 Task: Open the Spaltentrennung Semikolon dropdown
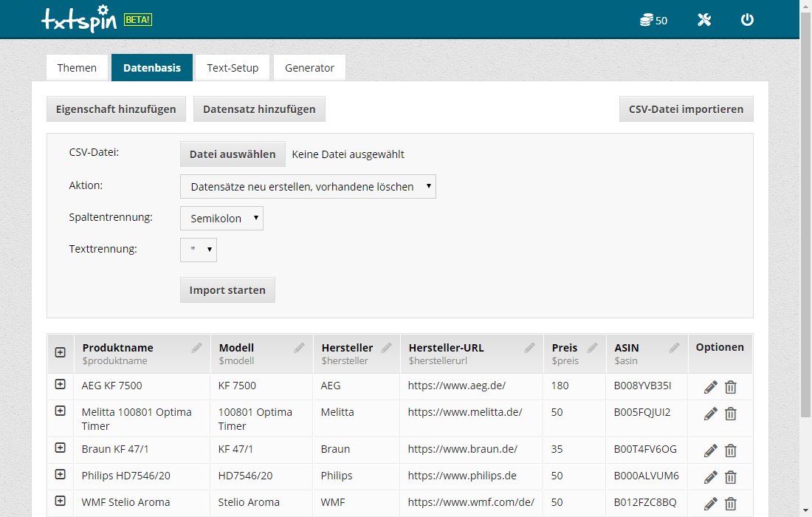pyautogui.click(x=221, y=219)
